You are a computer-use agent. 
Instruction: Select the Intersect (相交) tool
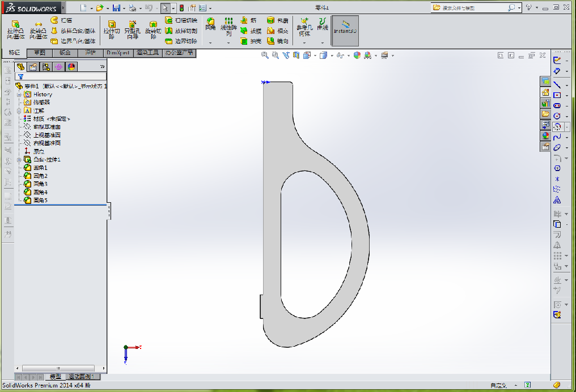coord(277,31)
